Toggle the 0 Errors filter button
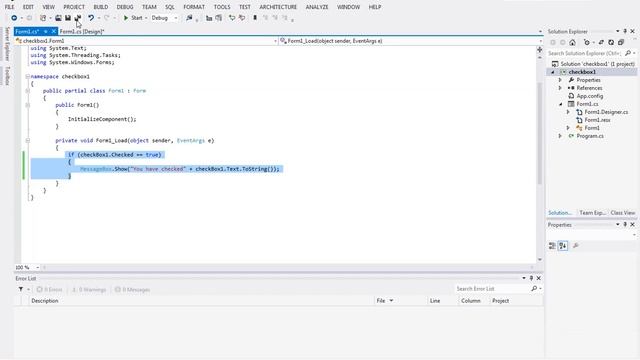 (49, 290)
